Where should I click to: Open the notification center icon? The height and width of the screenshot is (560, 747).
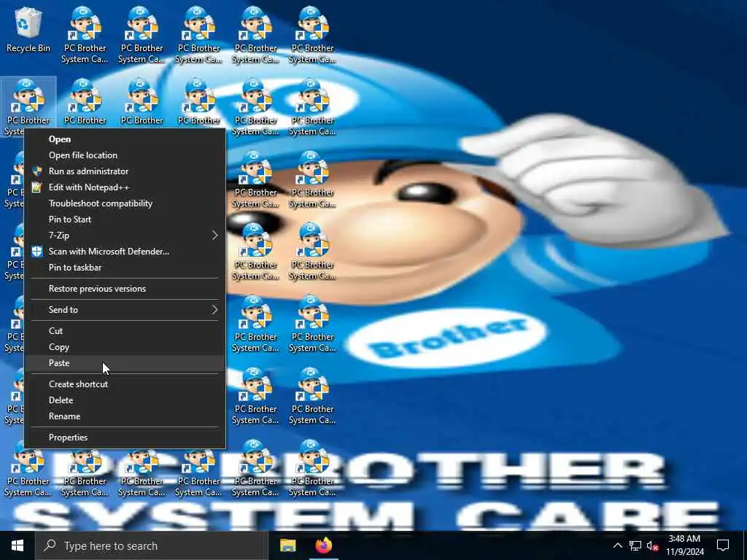723,545
